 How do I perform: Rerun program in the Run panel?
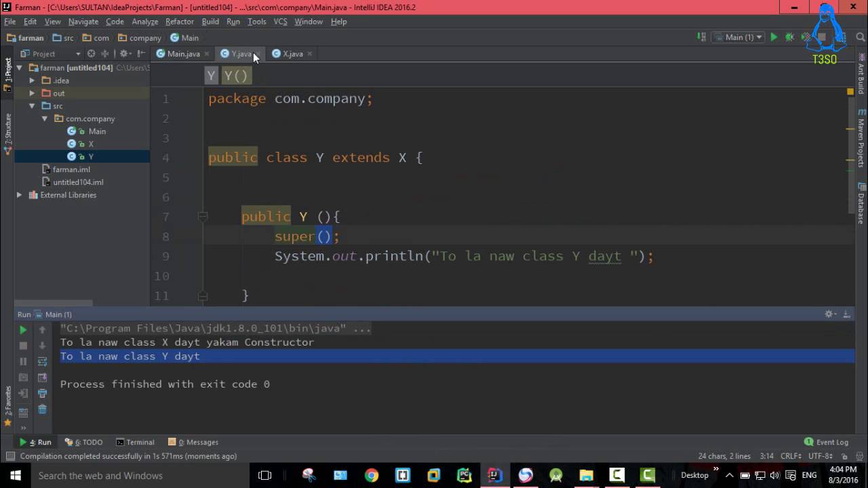point(23,330)
